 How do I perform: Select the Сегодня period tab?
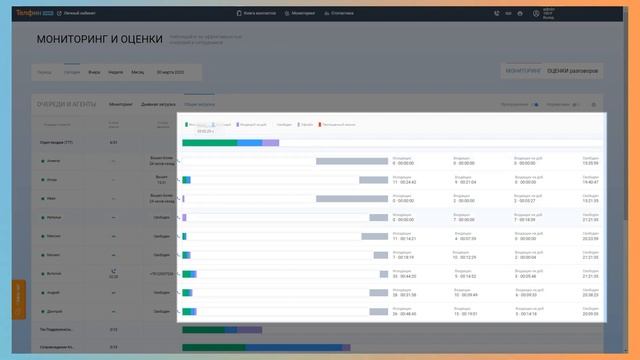tap(72, 72)
